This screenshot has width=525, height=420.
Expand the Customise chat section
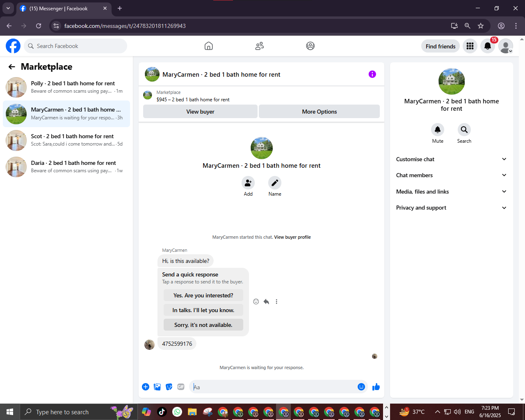[x=451, y=159]
